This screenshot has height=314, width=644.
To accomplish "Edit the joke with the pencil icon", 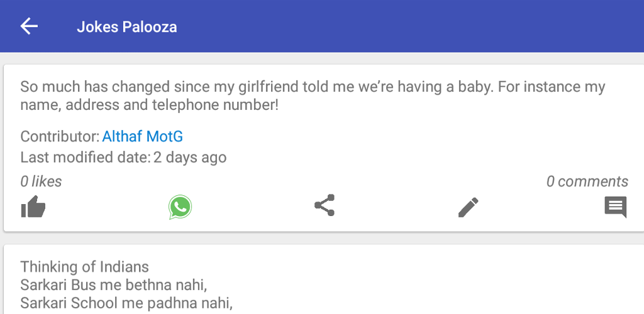I will coord(468,207).
